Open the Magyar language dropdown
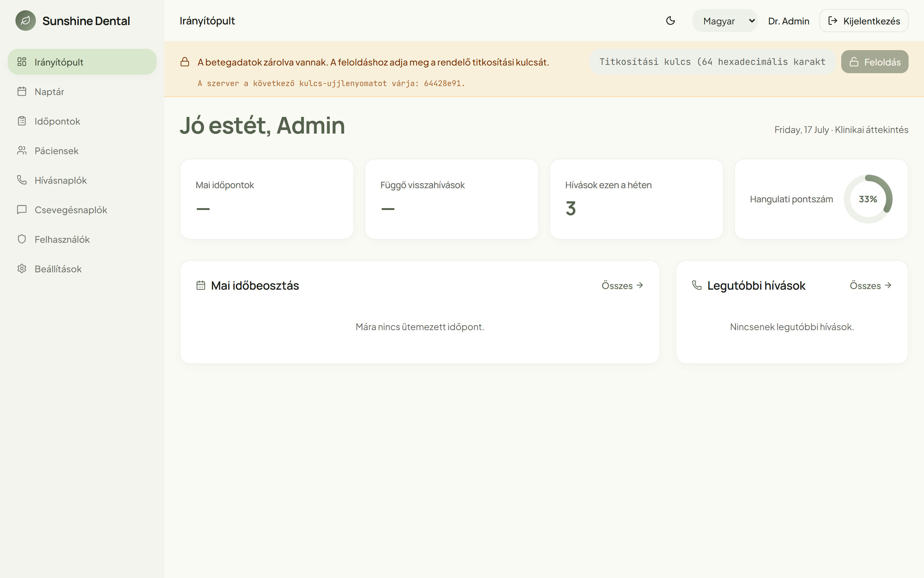Viewport: 924px width, 578px height. click(725, 21)
